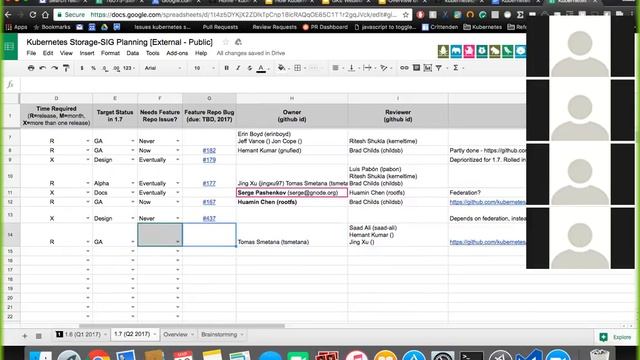Switch to the 1.6 (Q1 2017) sheet tab

[82, 335]
